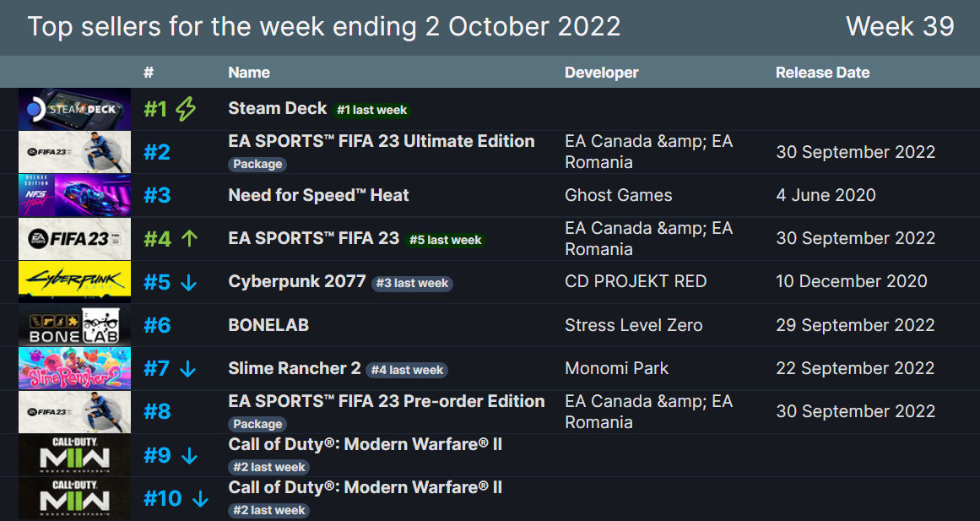
Task: Click the green up arrow next to #4
Action: (x=191, y=237)
